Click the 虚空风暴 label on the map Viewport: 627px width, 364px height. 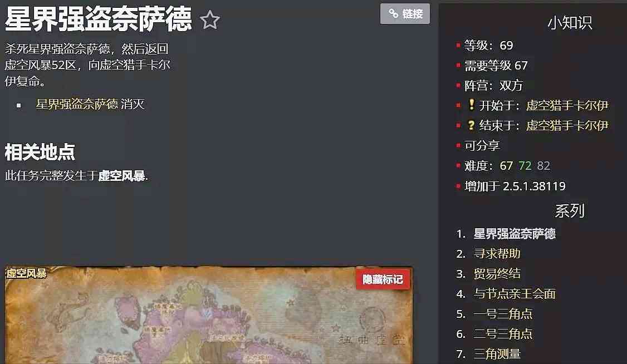26,273
